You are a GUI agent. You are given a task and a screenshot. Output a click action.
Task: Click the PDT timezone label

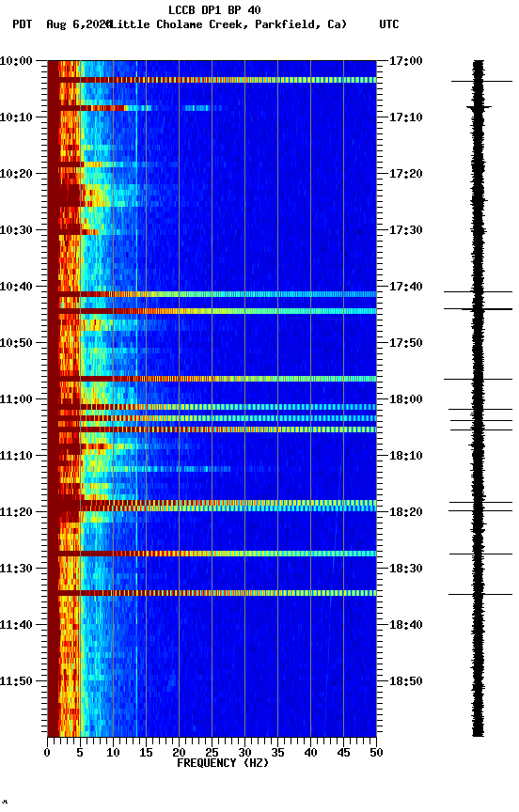point(22,24)
